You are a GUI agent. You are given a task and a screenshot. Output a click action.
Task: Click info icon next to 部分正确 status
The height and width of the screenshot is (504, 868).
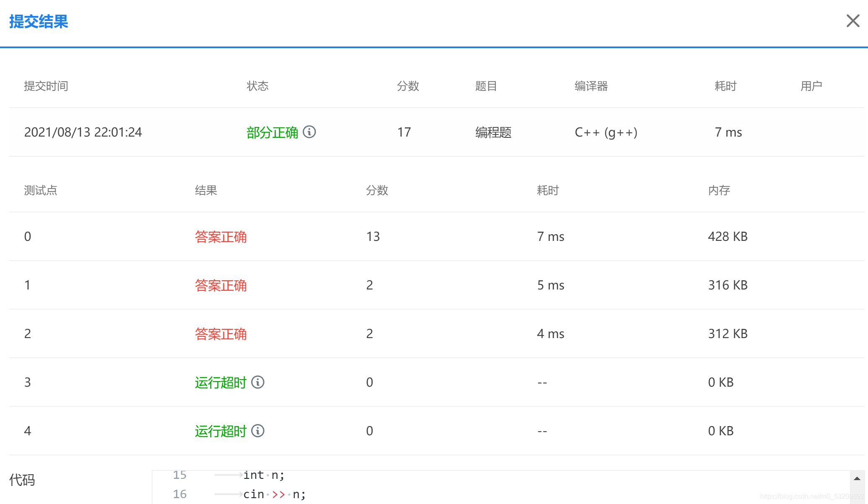[x=309, y=132]
